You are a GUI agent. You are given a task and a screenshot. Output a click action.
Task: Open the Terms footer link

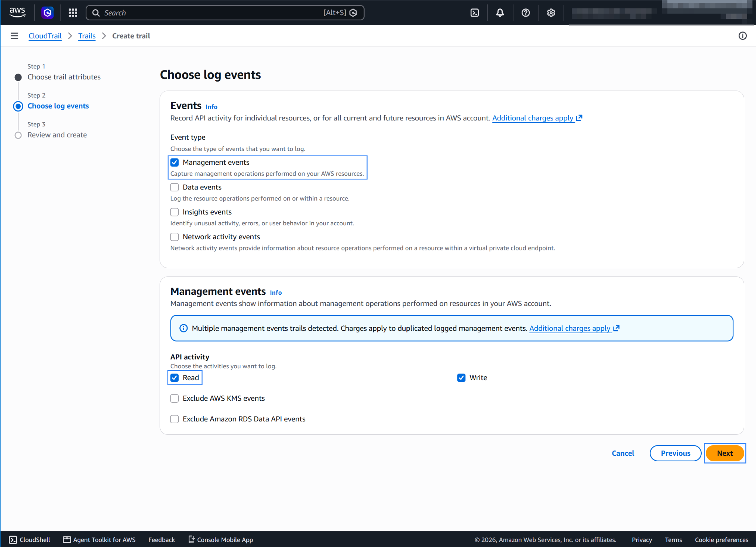pos(673,540)
